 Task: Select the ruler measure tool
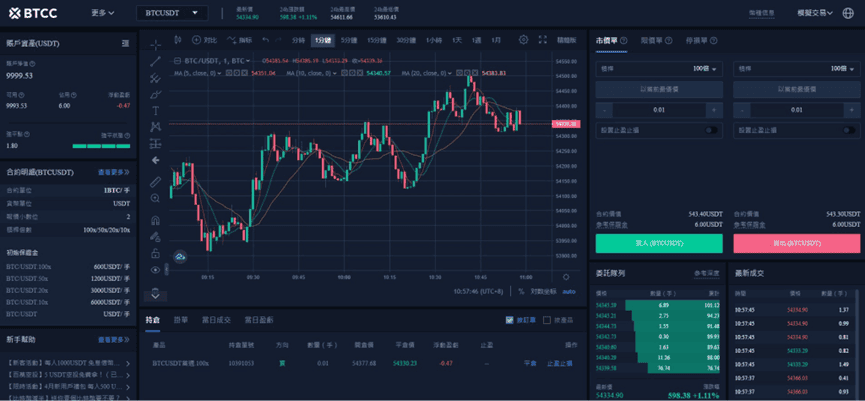(x=156, y=181)
